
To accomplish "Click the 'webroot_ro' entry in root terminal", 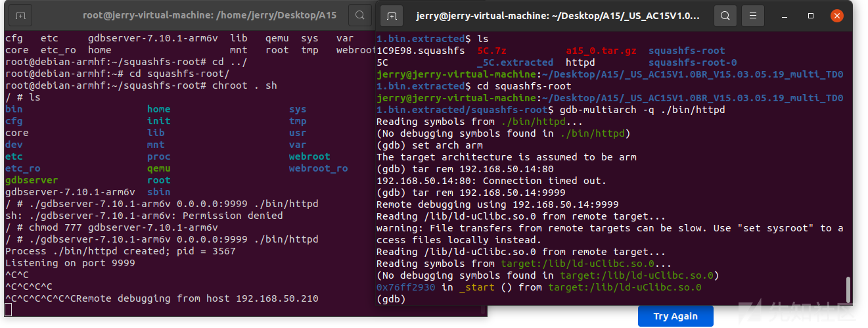I will (x=318, y=168).
